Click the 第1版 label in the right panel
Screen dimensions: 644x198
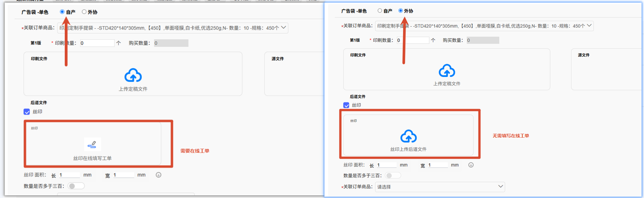tap(355, 40)
